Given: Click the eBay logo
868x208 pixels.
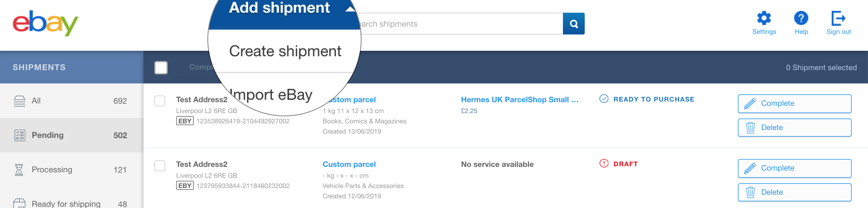Looking at the screenshot, I should click(x=45, y=23).
